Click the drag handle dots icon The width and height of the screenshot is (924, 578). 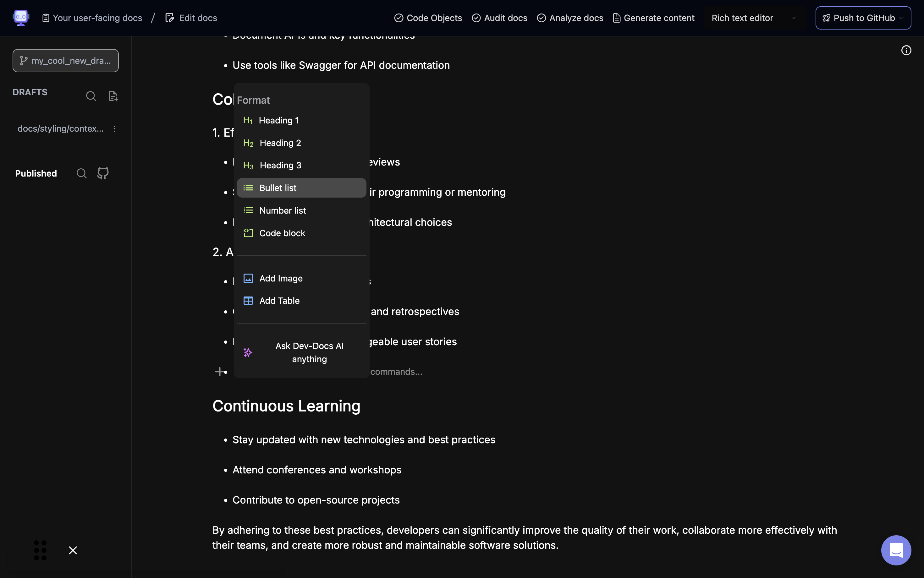click(40, 550)
